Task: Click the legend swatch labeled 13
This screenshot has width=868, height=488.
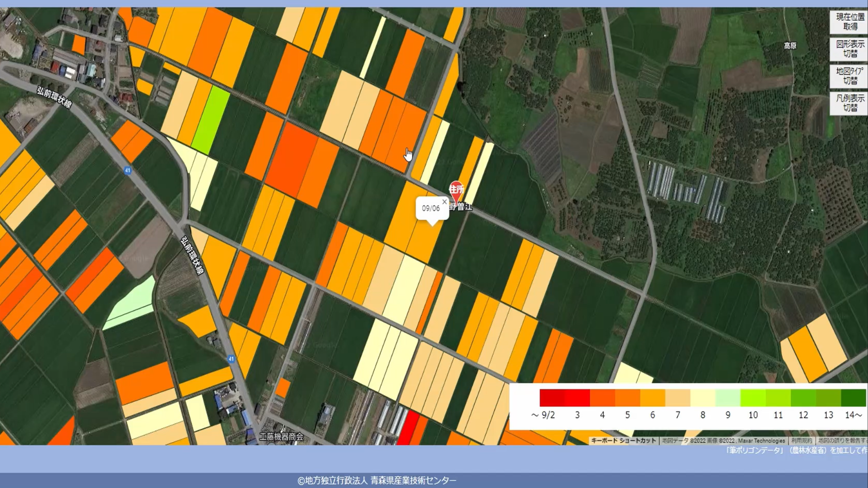Action: (x=828, y=398)
